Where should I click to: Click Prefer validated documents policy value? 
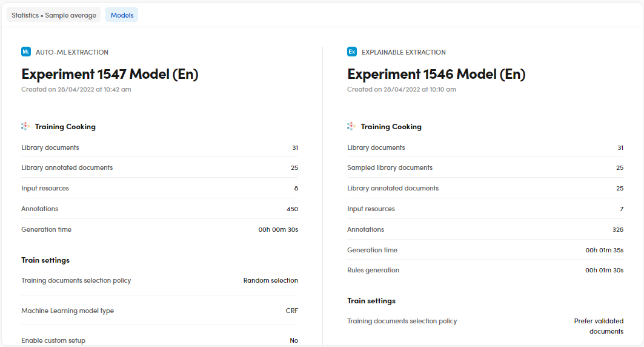(599, 326)
